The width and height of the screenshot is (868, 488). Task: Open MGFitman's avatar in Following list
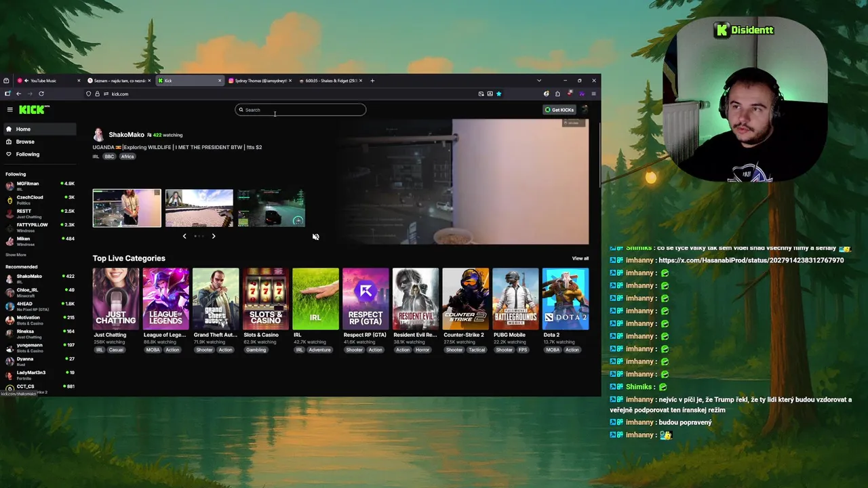[x=9, y=186]
